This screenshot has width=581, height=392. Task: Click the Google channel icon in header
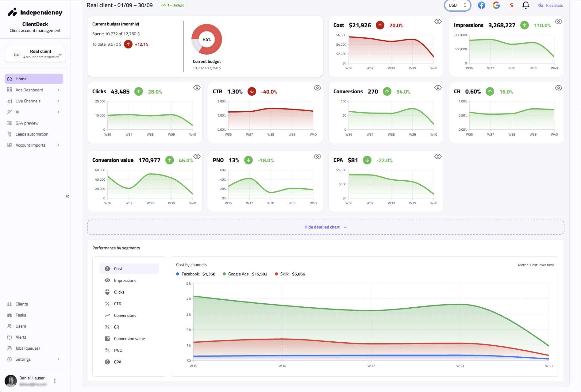point(496,5)
